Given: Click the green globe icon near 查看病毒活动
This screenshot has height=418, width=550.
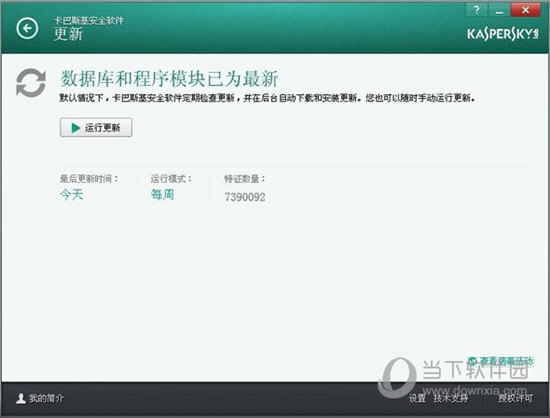Looking at the screenshot, I should [473, 361].
